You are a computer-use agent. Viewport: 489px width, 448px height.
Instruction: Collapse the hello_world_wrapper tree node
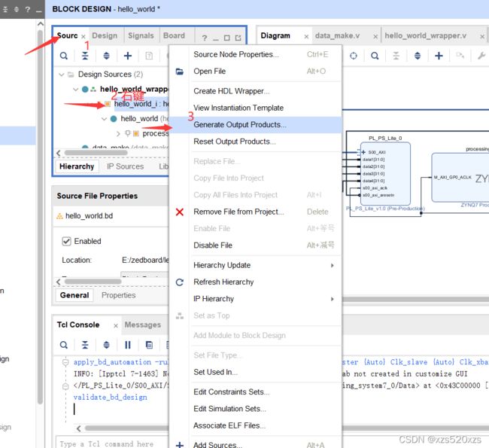pos(75,90)
